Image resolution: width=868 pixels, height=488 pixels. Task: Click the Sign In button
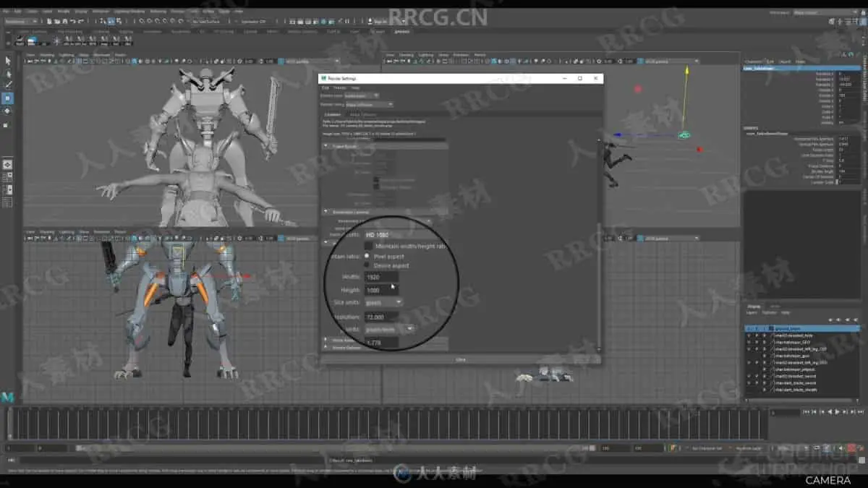(x=379, y=22)
